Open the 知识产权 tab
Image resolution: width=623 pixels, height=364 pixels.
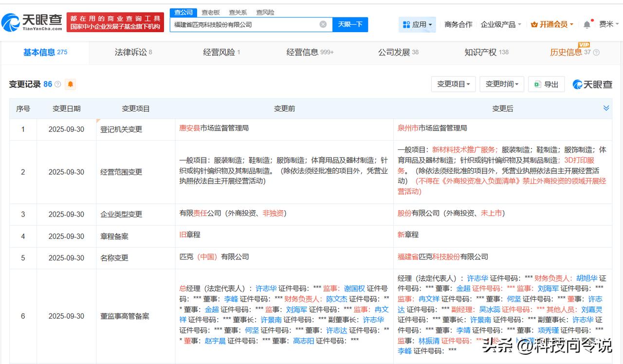[x=486, y=53]
